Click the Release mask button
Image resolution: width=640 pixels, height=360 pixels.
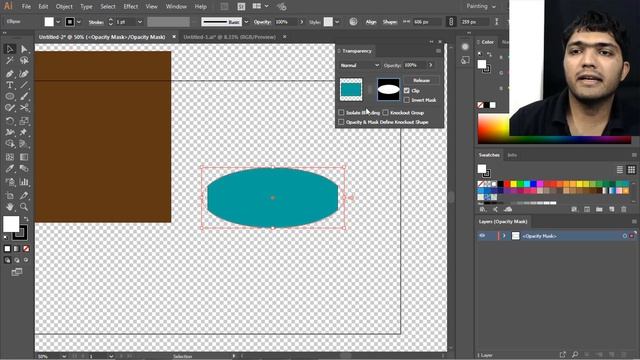point(421,80)
